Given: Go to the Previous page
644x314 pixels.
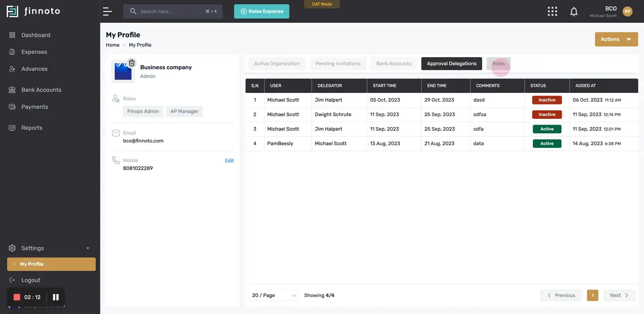Looking at the screenshot, I should point(561,295).
